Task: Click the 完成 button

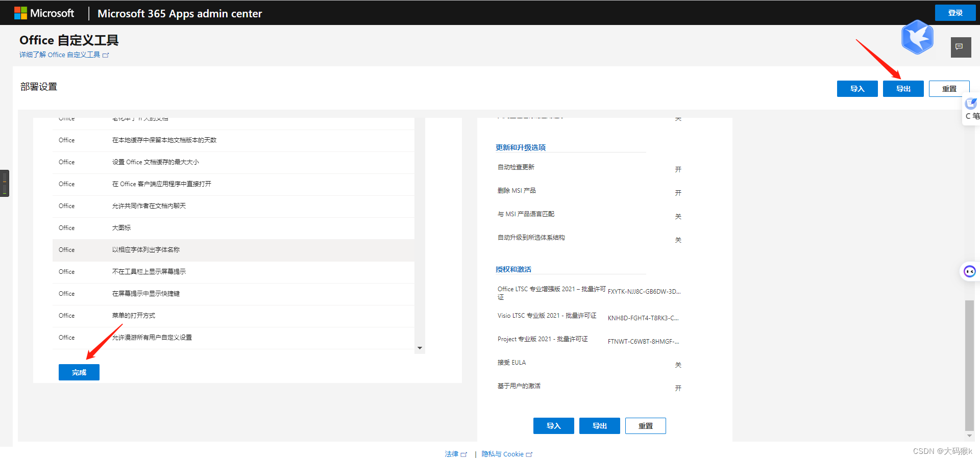Action: [x=79, y=372]
